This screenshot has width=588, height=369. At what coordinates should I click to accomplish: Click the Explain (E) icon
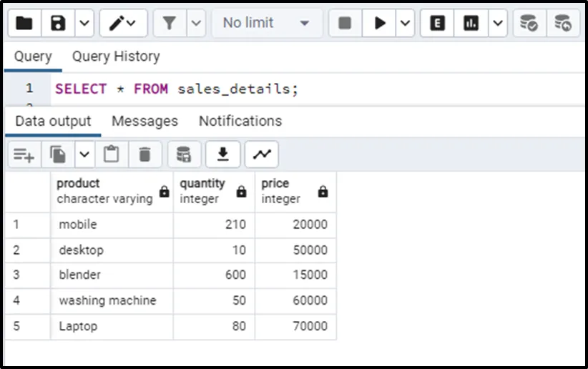pos(437,24)
